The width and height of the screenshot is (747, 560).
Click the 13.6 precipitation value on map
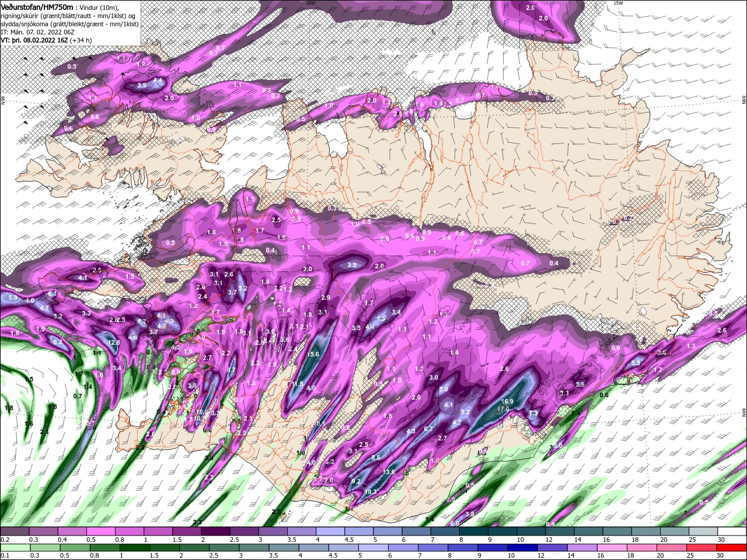[x=389, y=472]
